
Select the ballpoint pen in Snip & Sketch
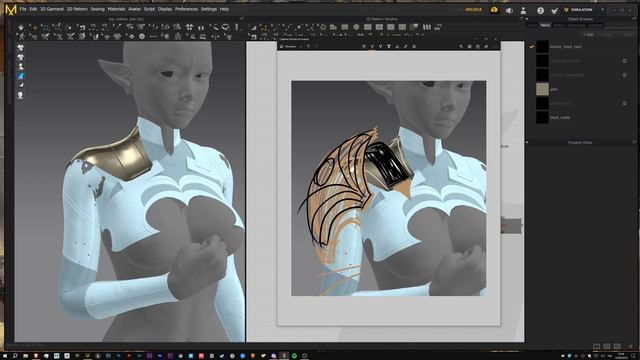[x=372, y=47]
